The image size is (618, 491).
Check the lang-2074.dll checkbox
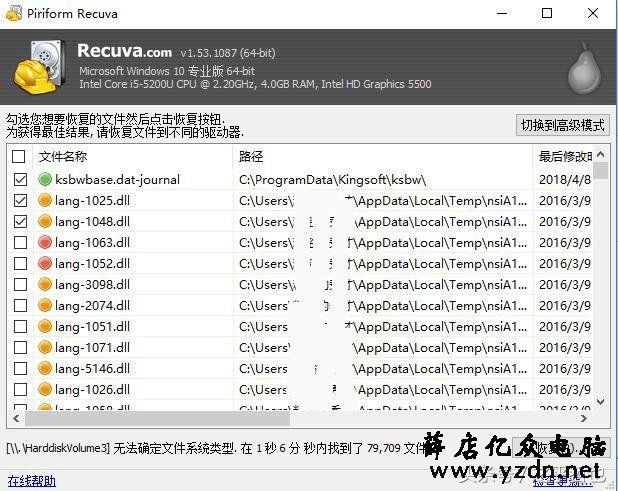(20, 305)
